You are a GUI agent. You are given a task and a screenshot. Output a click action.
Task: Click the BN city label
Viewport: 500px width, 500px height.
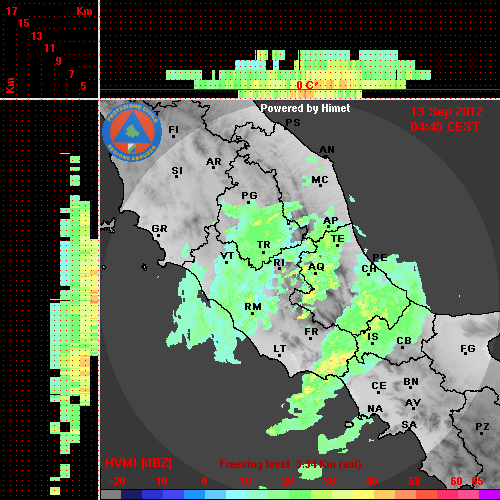click(x=411, y=382)
